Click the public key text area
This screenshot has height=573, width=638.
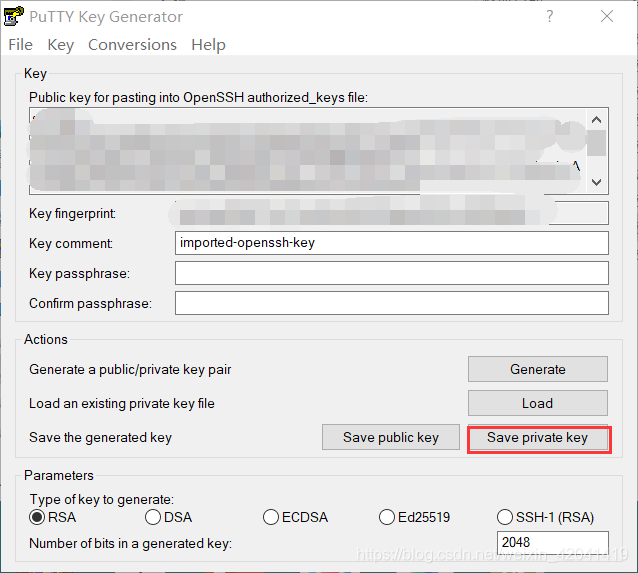pyautogui.click(x=308, y=151)
